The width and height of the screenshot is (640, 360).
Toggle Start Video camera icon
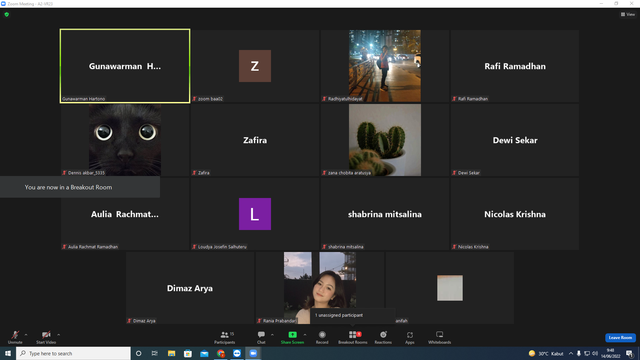(46, 335)
